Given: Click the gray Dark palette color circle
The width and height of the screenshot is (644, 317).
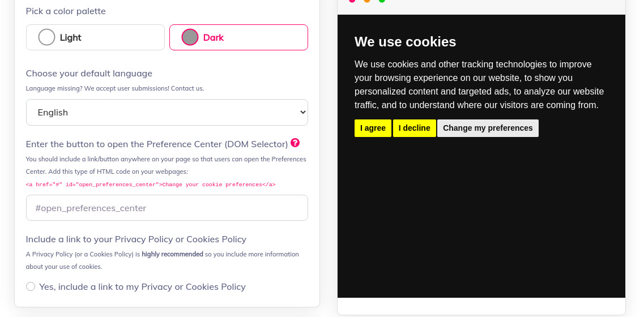Looking at the screenshot, I should [x=190, y=37].
